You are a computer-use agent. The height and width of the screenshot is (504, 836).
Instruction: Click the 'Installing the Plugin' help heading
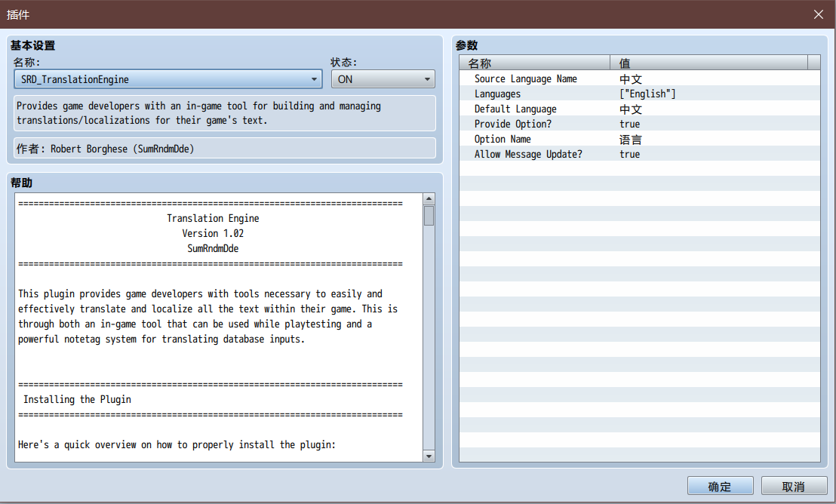click(x=77, y=399)
